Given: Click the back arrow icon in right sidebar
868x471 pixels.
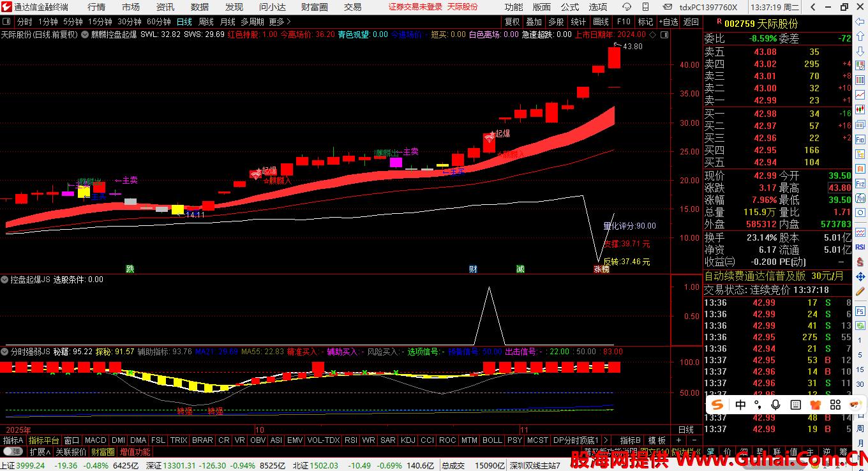Looking at the screenshot, I should click(x=860, y=22).
